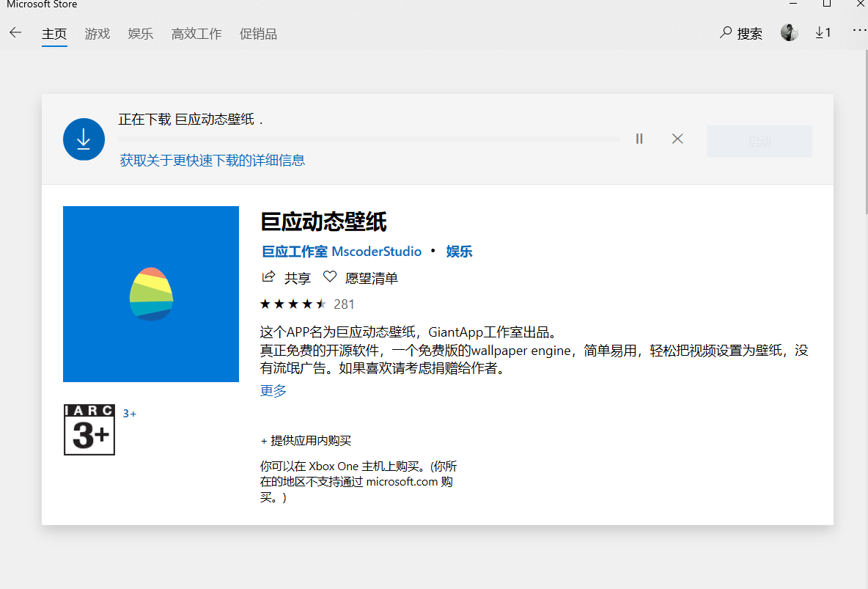Open the 娱乐 tab in navigation
This screenshot has width=868, height=589.
point(141,34)
